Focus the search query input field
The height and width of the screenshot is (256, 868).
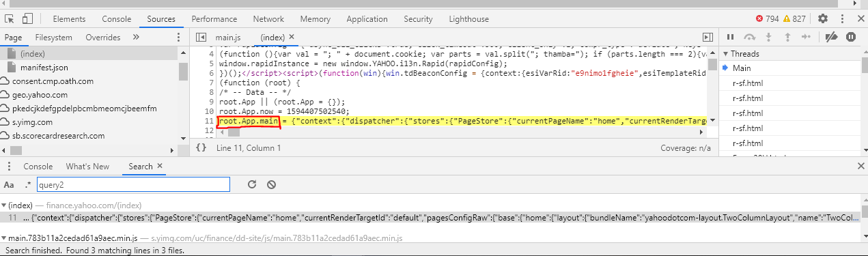(133, 184)
